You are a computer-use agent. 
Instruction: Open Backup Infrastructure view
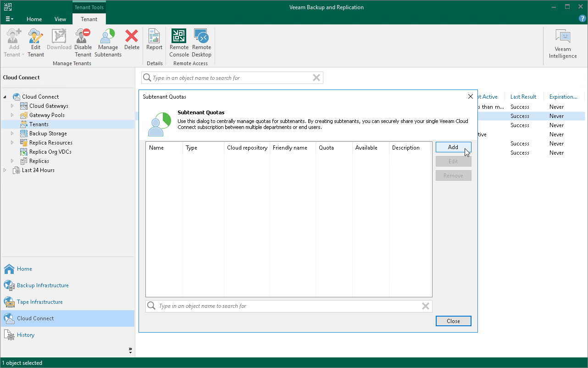click(x=68, y=285)
